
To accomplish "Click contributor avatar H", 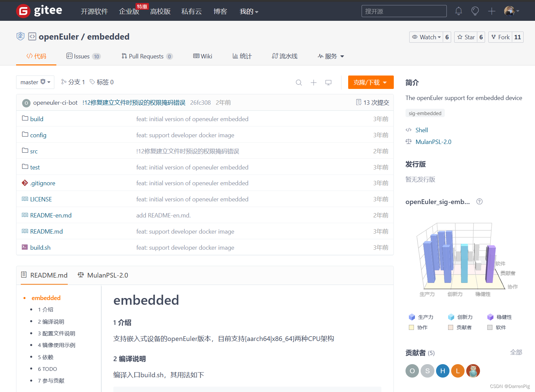I will (x=443, y=371).
